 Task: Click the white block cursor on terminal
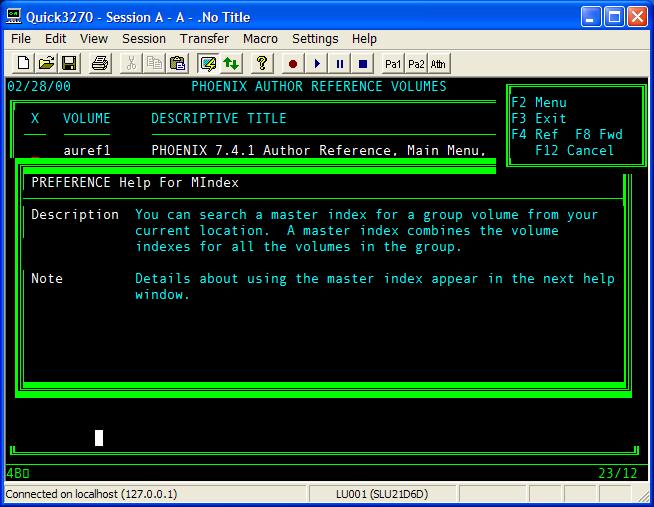[99, 438]
